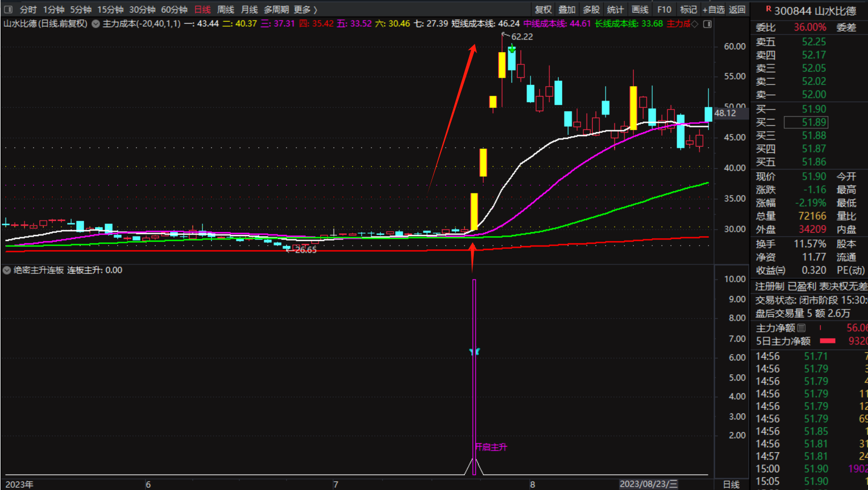
Task: Open the F10 company info
Action: tap(664, 9)
